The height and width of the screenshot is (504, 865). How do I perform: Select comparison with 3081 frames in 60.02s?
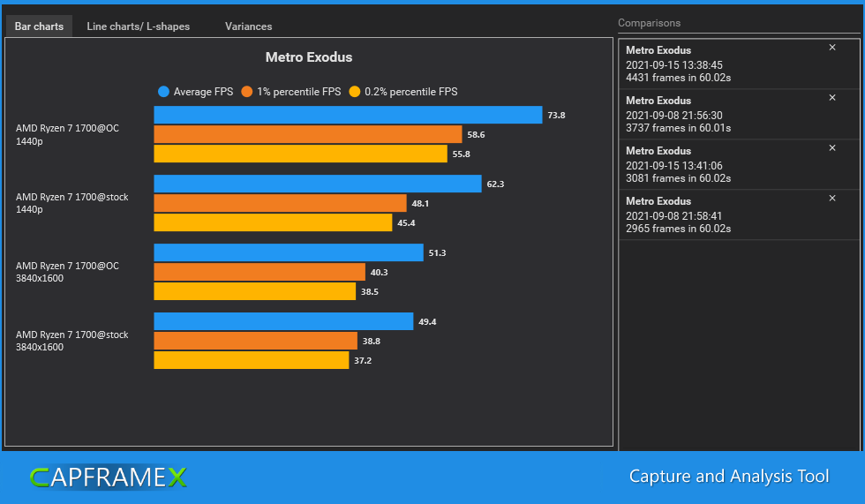pos(739,164)
